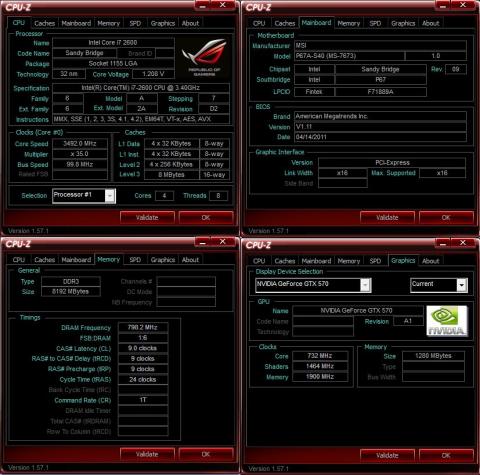
Task: Go to Graphics tab in the Memory window
Action: (163, 260)
